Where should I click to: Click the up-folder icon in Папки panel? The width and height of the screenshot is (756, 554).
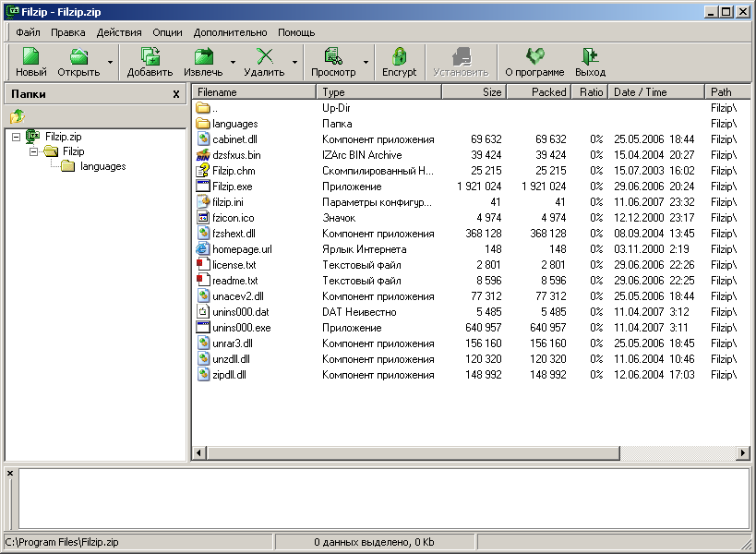[x=18, y=116]
